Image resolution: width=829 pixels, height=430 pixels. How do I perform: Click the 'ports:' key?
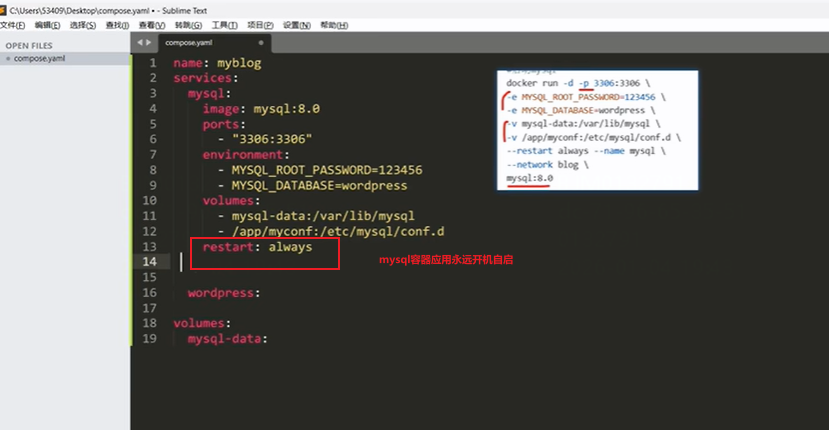224,124
